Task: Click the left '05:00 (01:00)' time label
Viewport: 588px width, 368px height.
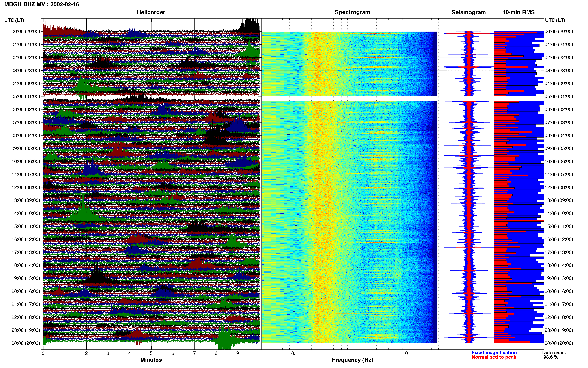Action: 26,96
